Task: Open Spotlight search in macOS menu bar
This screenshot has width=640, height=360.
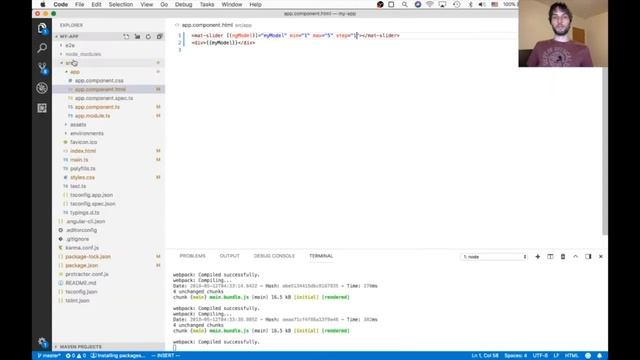Action: (404, 4)
